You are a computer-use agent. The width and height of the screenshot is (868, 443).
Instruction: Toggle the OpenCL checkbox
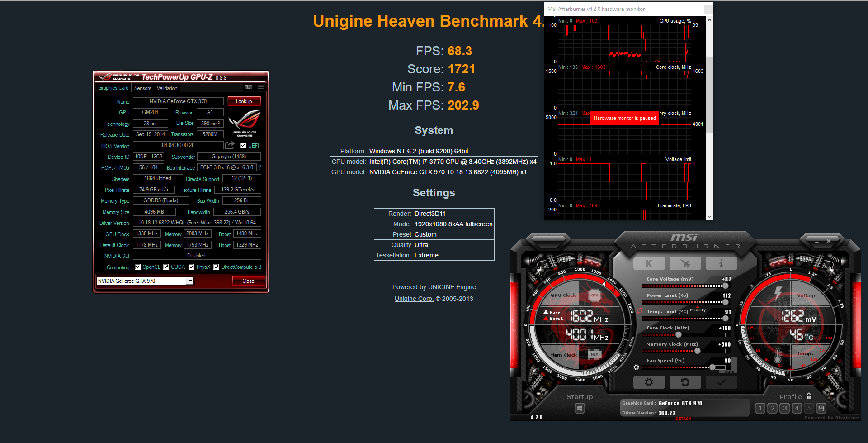click(138, 267)
